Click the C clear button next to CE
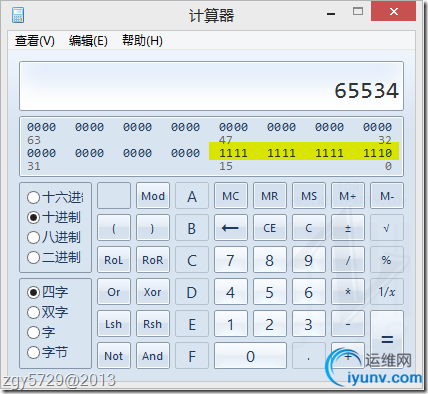 tap(309, 228)
